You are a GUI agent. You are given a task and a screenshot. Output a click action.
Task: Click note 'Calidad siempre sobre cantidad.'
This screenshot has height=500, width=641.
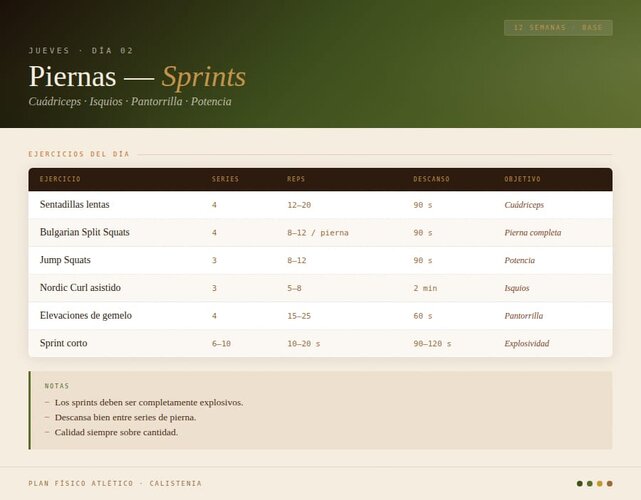click(116, 432)
